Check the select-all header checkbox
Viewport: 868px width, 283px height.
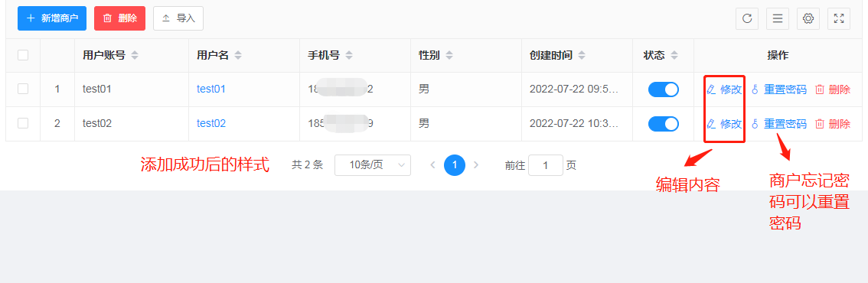tap(23, 55)
